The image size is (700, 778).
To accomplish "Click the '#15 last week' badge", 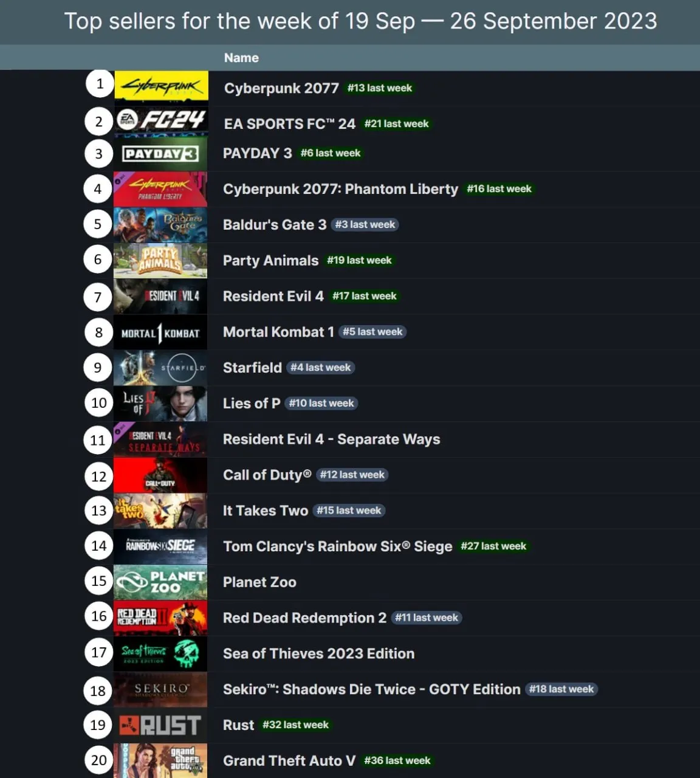I will click(349, 511).
